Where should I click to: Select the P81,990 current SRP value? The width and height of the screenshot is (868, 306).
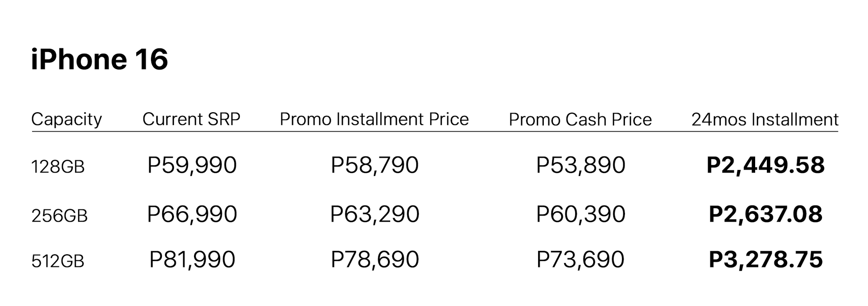pyautogui.click(x=192, y=260)
